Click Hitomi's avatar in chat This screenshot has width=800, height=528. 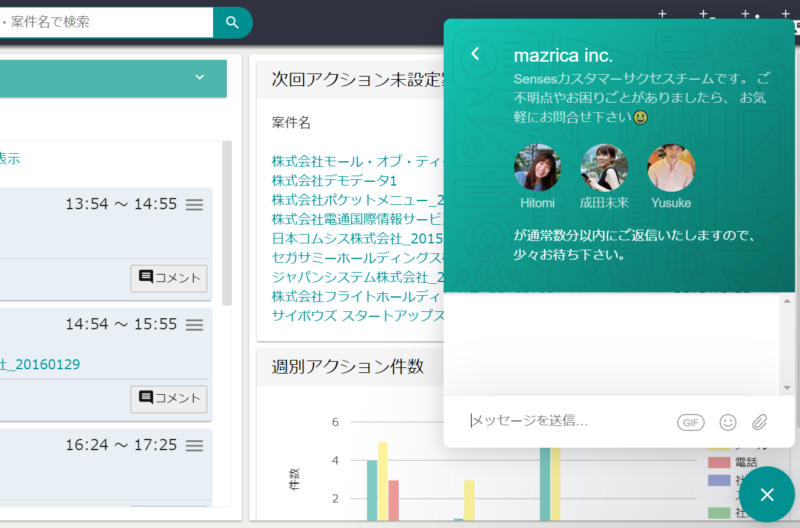pyautogui.click(x=537, y=168)
